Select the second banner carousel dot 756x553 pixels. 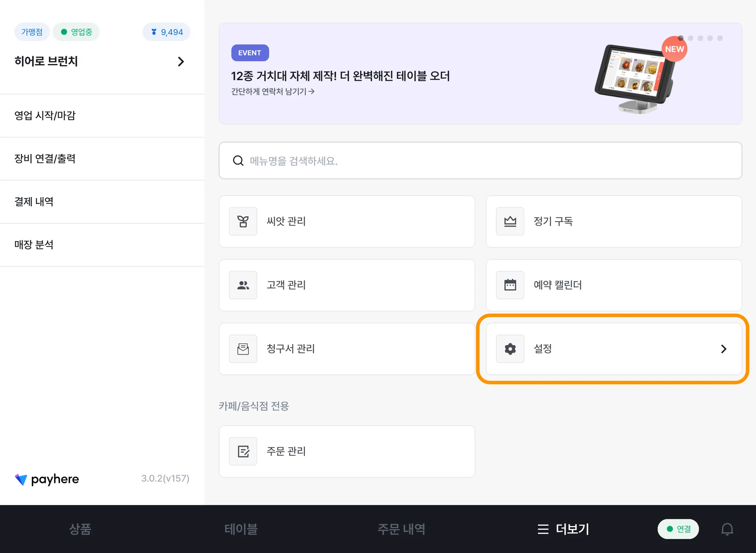691,38
